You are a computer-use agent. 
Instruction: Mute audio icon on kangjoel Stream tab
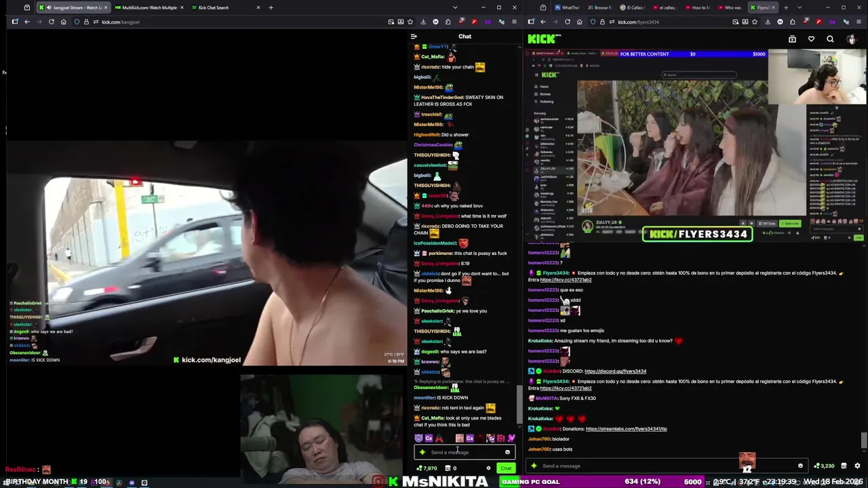(49, 7)
